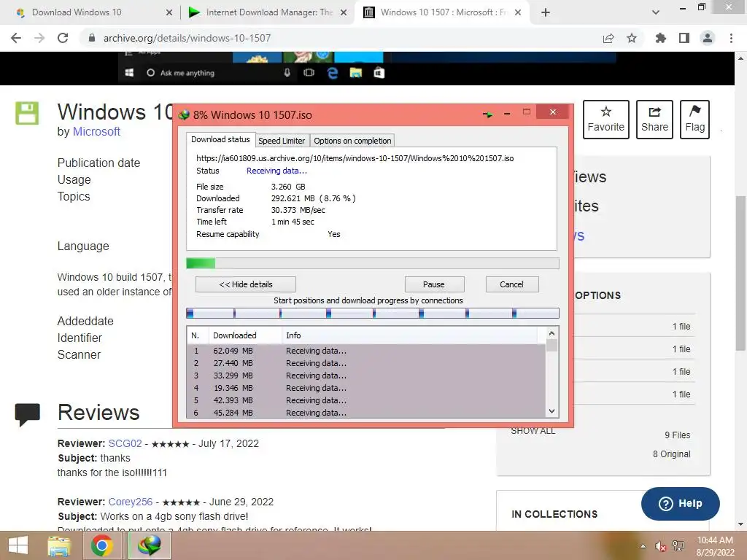Click the connections list scroll up arrow
The width and height of the screenshot is (747, 560).
point(551,333)
